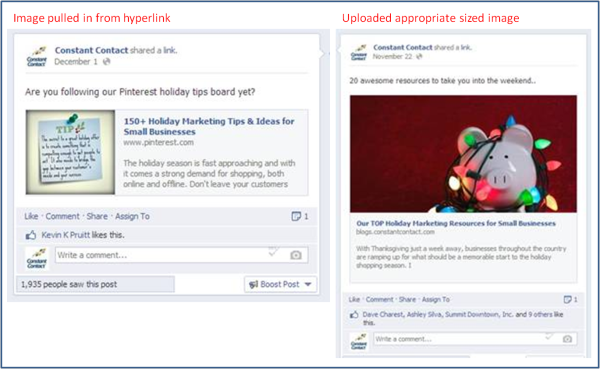The width and height of the screenshot is (600, 369).
Task: Click Like under the Pinterest post
Action: coord(31,216)
